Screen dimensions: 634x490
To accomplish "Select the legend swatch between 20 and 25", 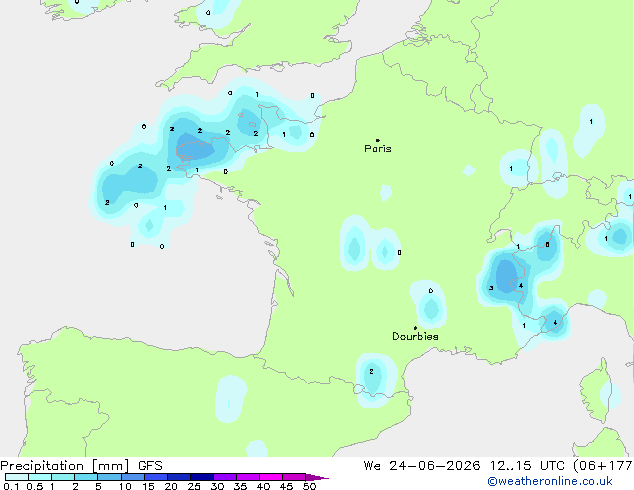I will pyautogui.click(x=179, y=477).
